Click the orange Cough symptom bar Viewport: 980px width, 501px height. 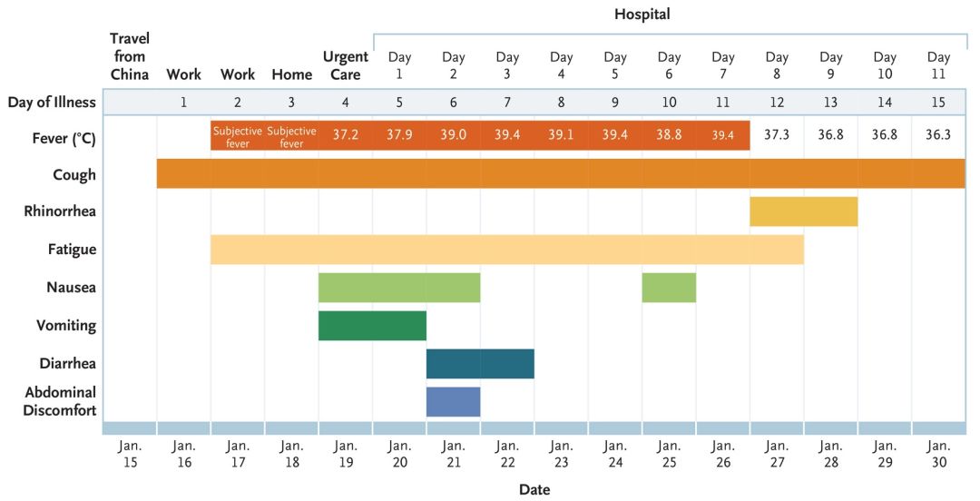coord(561,173)
